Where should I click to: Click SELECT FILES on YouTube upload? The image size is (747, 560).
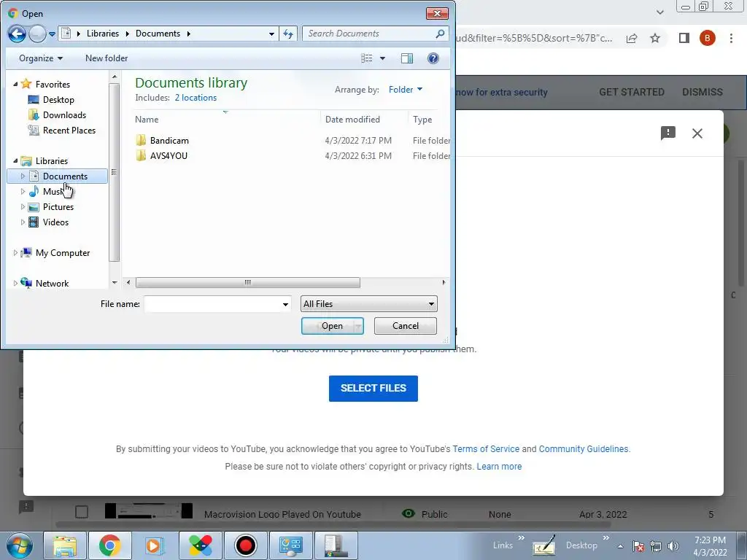(x=373, y=388)
